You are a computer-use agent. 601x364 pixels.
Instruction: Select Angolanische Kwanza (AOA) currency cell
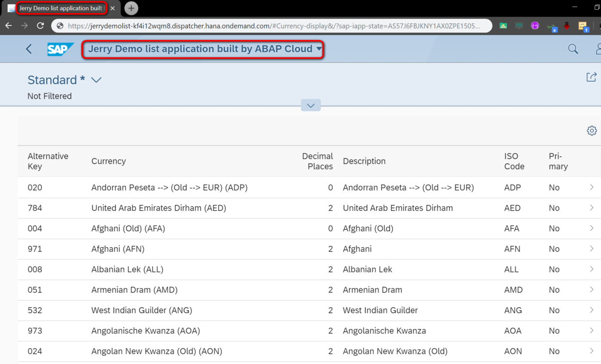[x=146, y=331]
